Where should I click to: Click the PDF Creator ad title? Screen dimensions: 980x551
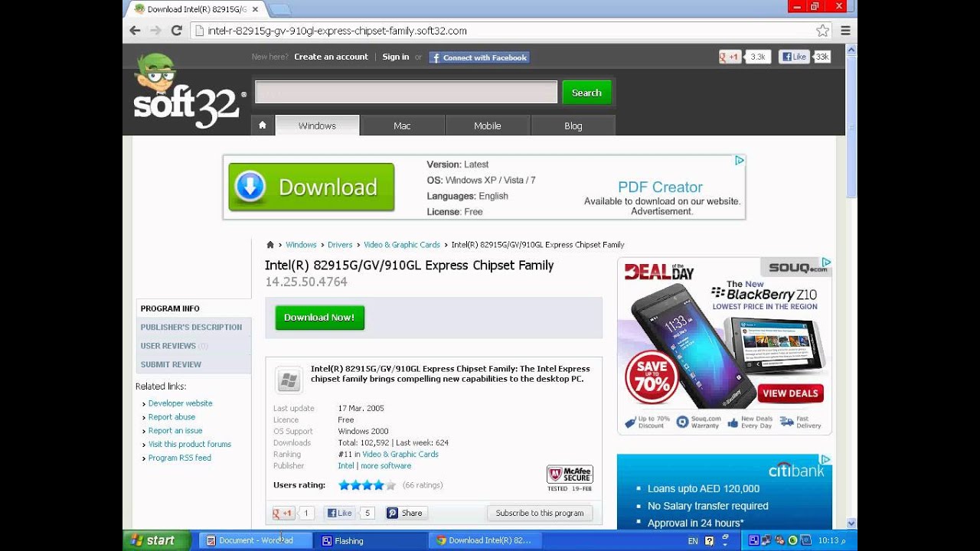[660, 187]
